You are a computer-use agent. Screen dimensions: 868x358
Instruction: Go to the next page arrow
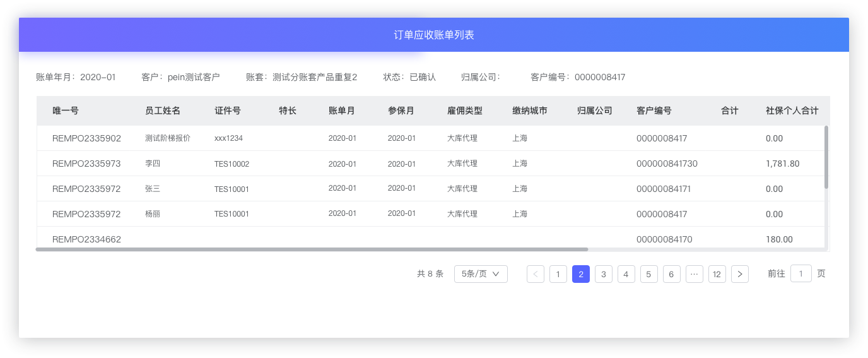(x=740, y=274)
